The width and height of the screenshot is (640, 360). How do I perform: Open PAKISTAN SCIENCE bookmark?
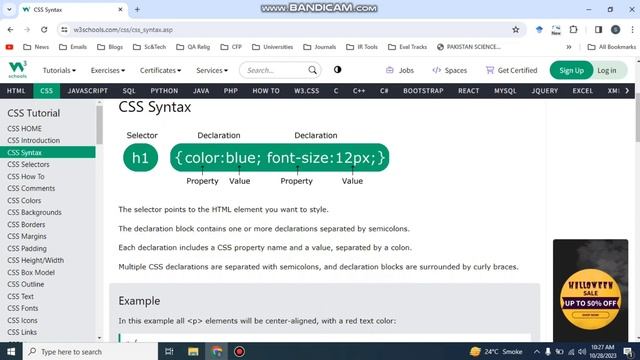point(469,47)
